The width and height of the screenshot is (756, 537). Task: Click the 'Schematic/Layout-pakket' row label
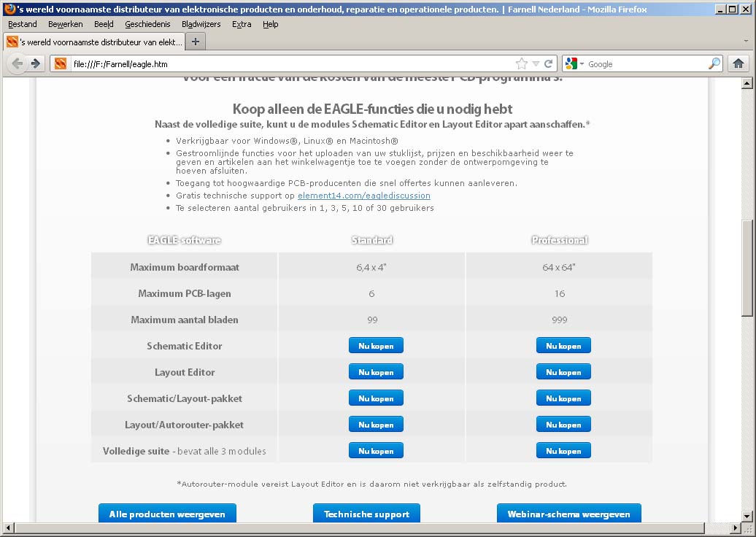pyautogui.click(x=185, y=398)
